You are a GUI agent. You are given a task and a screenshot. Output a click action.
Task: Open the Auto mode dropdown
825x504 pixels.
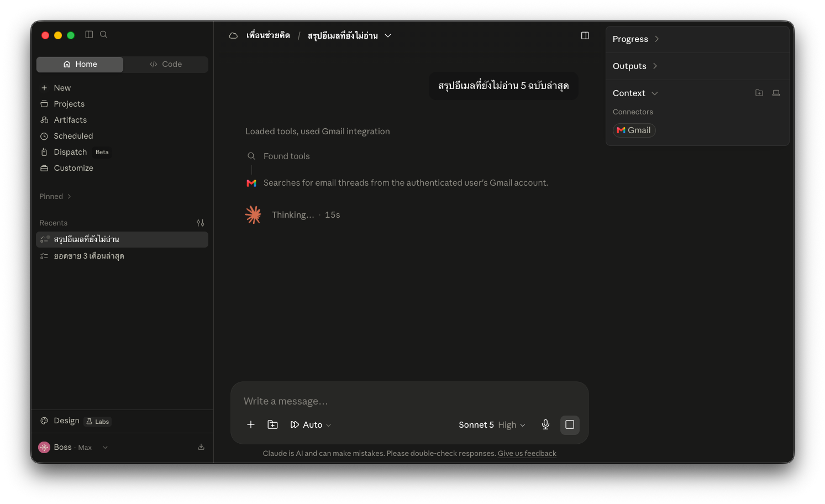[311, 425]
